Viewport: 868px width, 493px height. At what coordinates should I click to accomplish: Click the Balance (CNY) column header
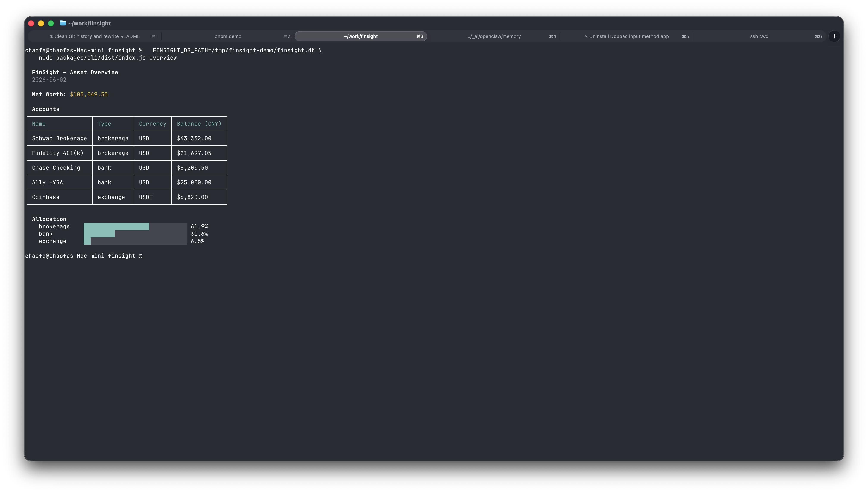(199, 124)
